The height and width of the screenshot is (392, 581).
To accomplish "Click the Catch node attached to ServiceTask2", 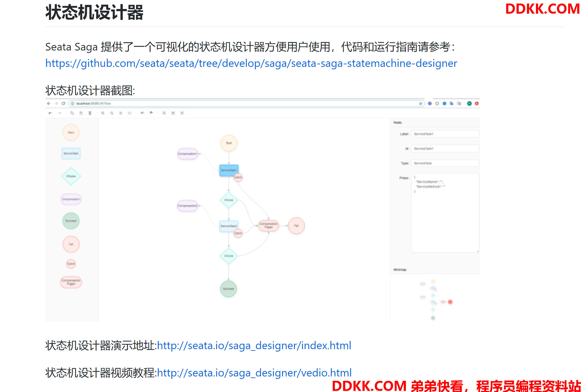I will tap(238, 233).
